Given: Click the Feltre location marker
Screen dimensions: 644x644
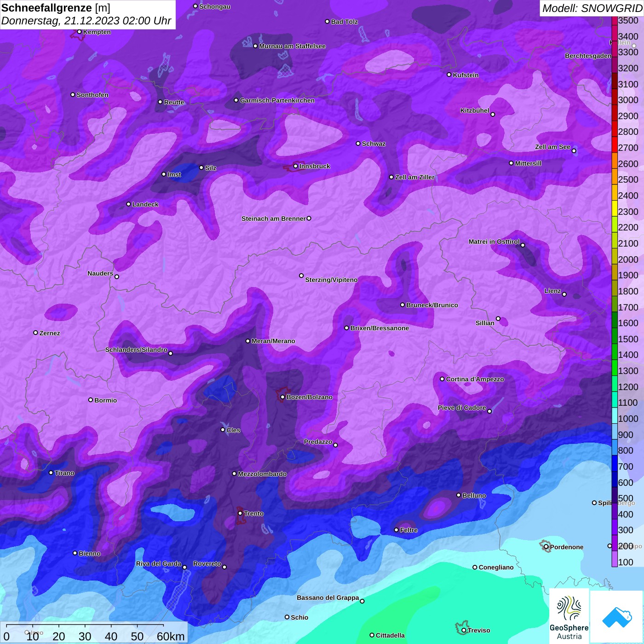Looking at the screenshot, I should point(397,530).
